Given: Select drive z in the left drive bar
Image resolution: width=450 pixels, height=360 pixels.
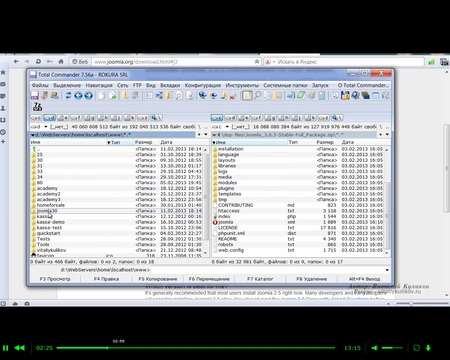Looking at the screenshot, I should click(143, 118).
